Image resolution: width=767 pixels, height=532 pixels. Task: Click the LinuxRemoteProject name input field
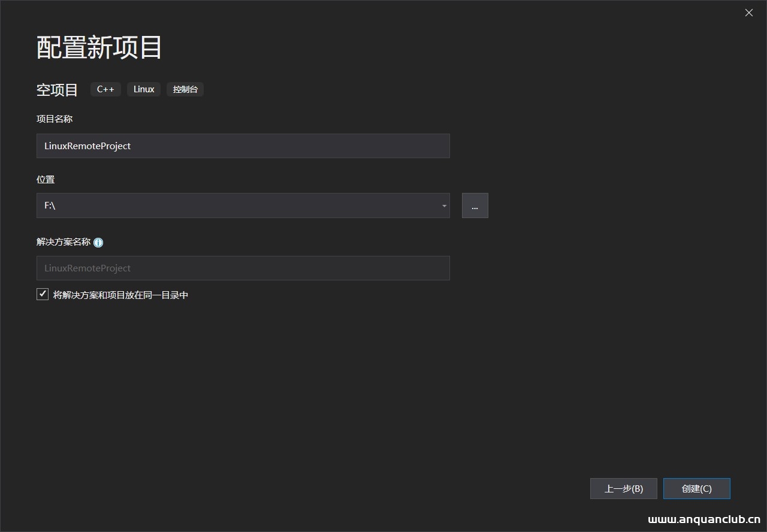pyautogui.click(x=243, y=146)
